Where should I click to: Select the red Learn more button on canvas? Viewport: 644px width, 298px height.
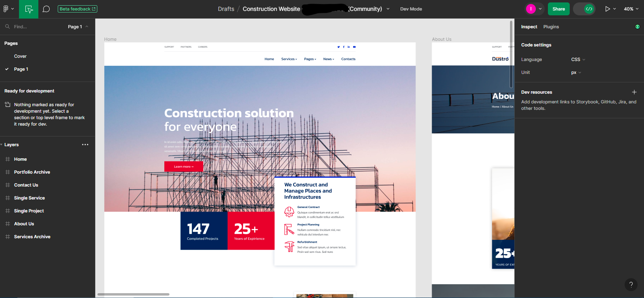tap(184, 166)
